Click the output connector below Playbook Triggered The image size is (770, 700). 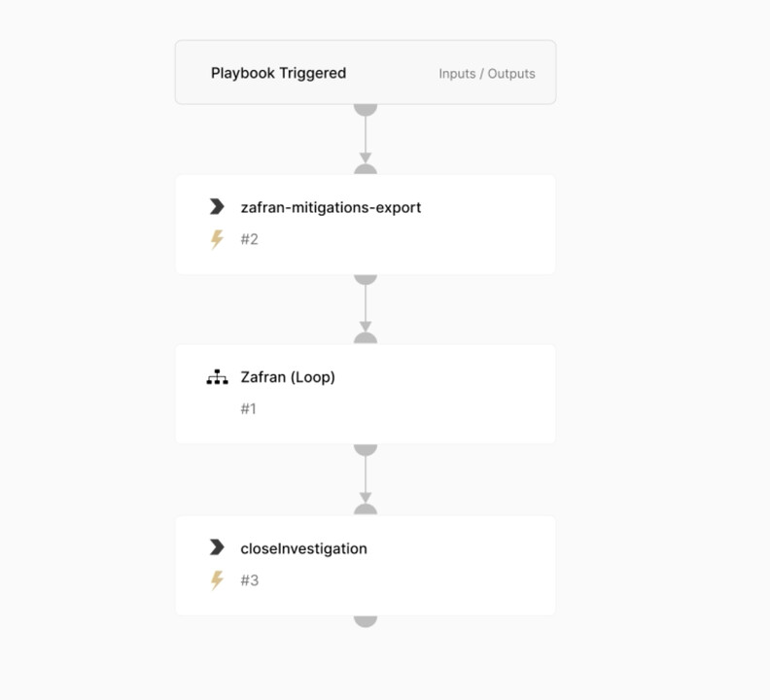pos(366,110)
